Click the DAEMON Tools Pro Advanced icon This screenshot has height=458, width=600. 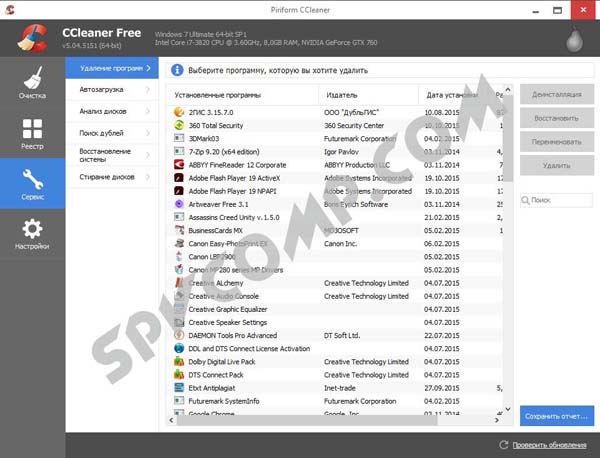(x=179, y=335)
